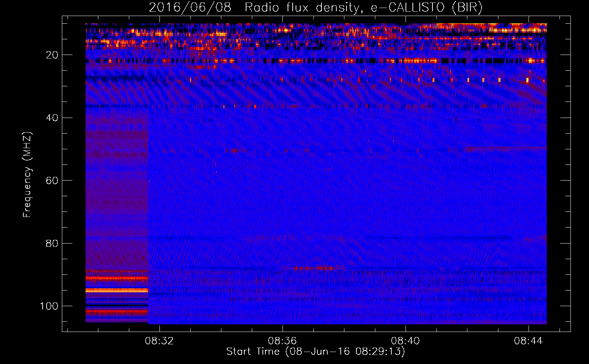Viewport: 589px width, 364px height.
Task: Click the 08:36 time tick label
Action: (x=282, y=341)
